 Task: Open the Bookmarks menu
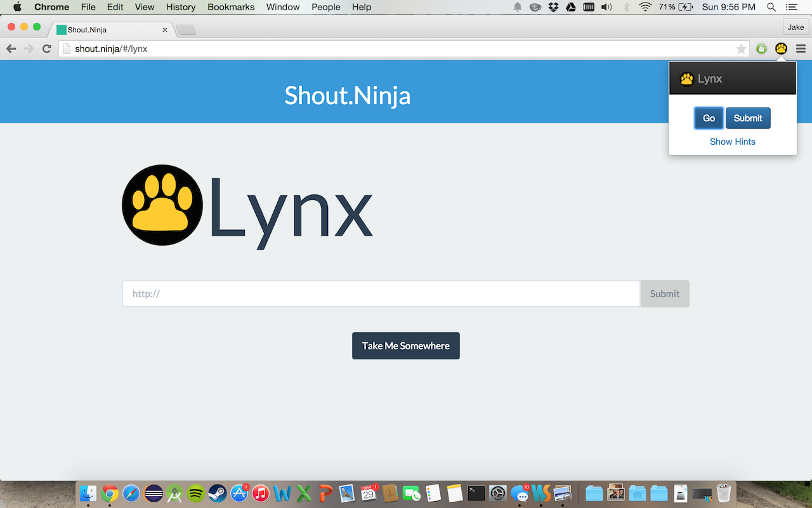tap(230, 7)
